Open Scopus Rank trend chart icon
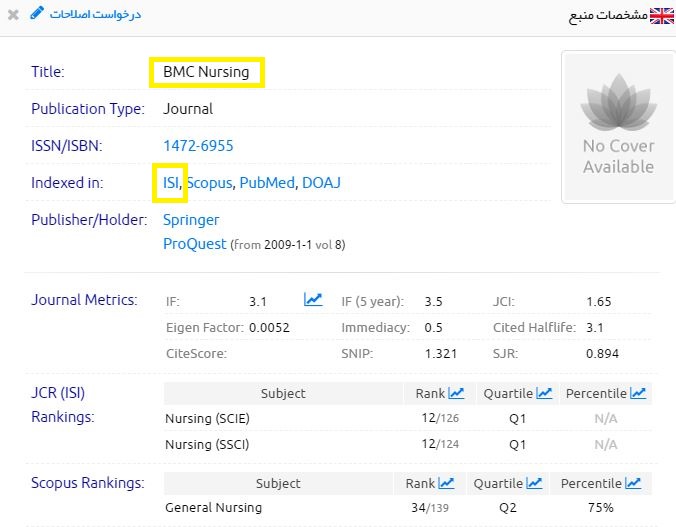 click(446, 483)
